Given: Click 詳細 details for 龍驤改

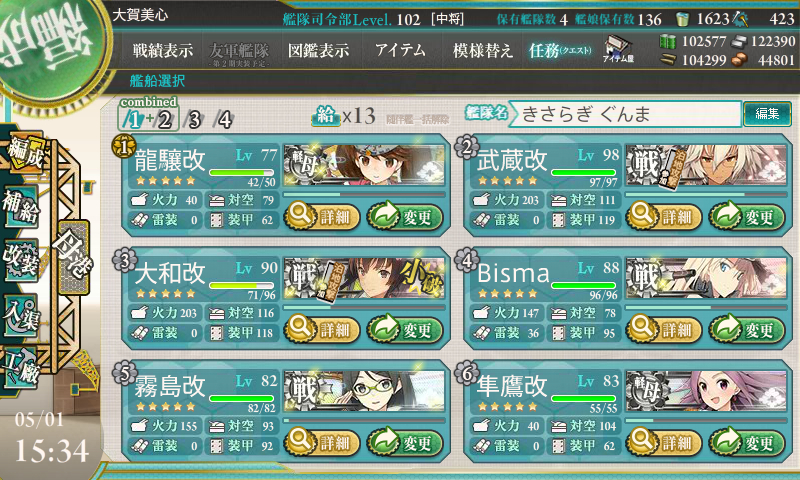Looking at the screenshot, I should click(x=321, y=216).
